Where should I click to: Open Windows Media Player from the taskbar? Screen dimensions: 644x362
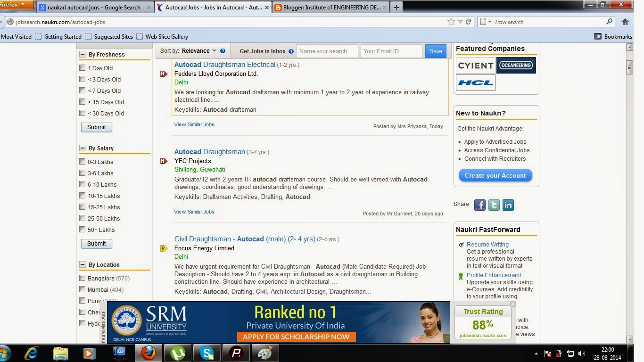89,353
